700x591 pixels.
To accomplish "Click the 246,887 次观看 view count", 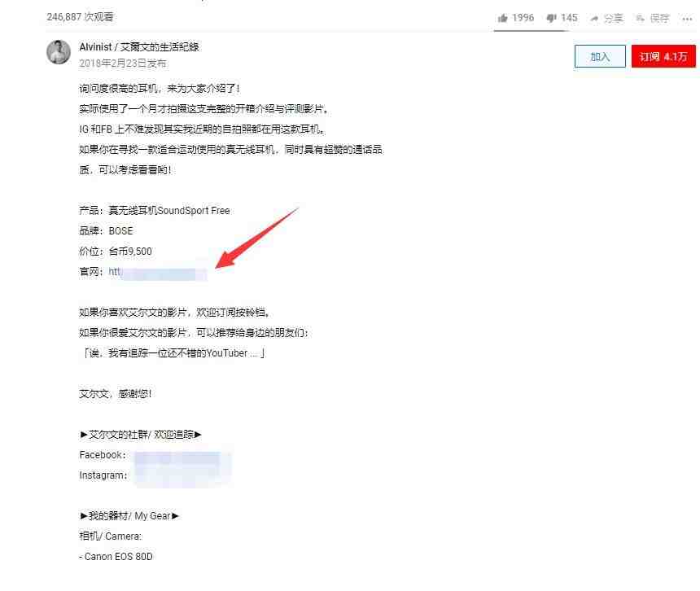I will [x=80, y=17].
